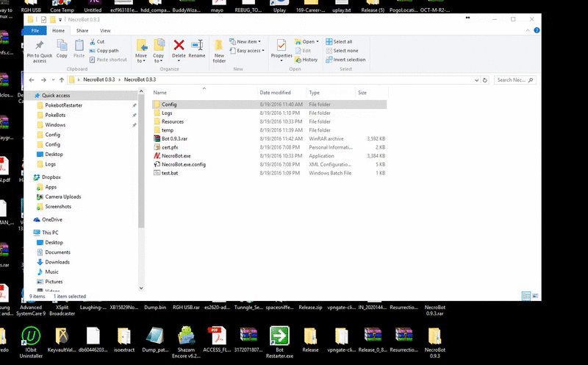This screenshot has width=588, height=365.
Task: Switch to the Share tab
Action: 82,31
